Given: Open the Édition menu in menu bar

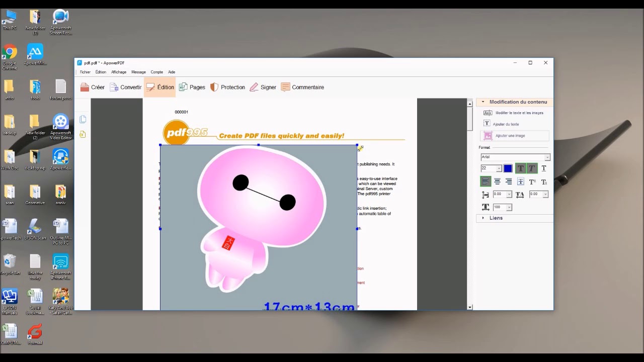Looking at the screenshot, I should tap(101, 72).
